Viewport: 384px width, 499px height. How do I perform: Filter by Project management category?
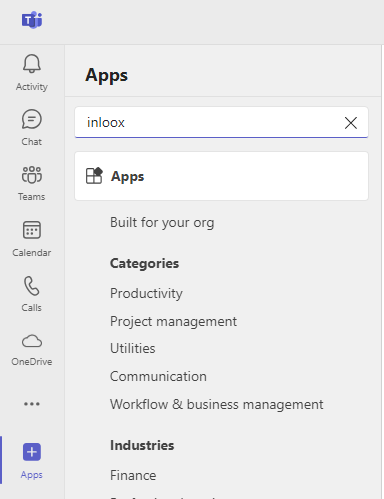(173, 321)
